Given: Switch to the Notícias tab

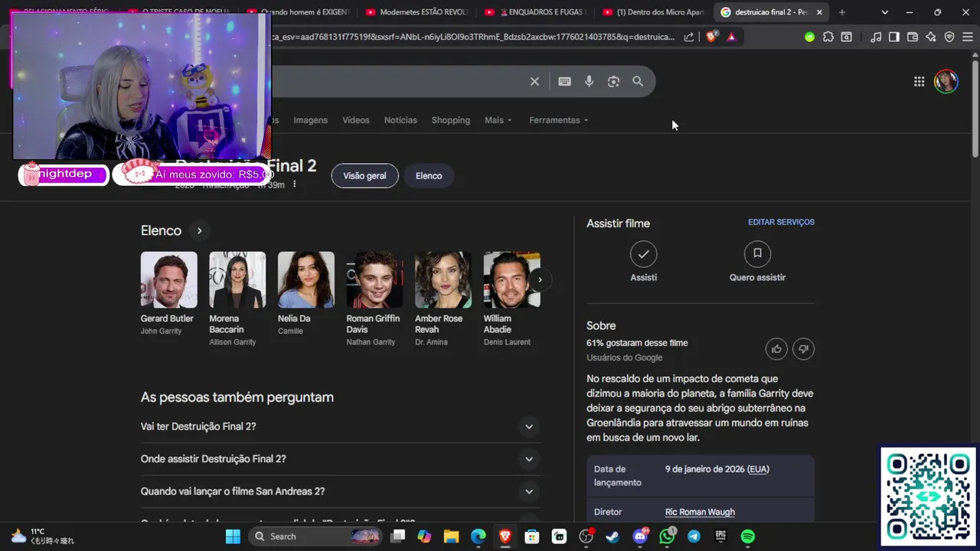Looking at the screenshot, I should pyautogui.click(x=400, y=120).
